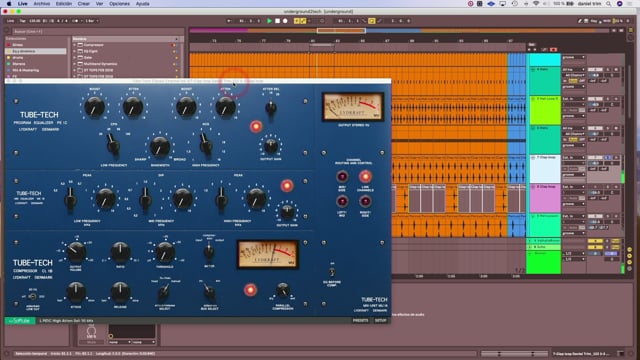
Task: Open the Crear menu
Action: 84,4
